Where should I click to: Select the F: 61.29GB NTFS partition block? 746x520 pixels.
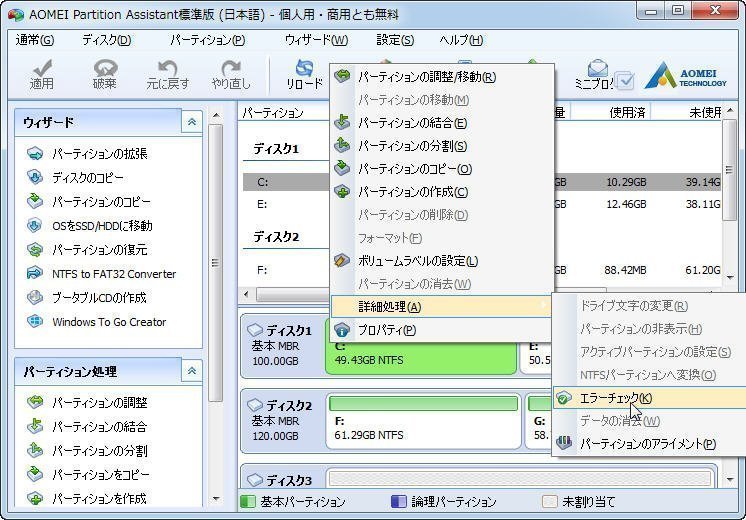tap(423, 421)
